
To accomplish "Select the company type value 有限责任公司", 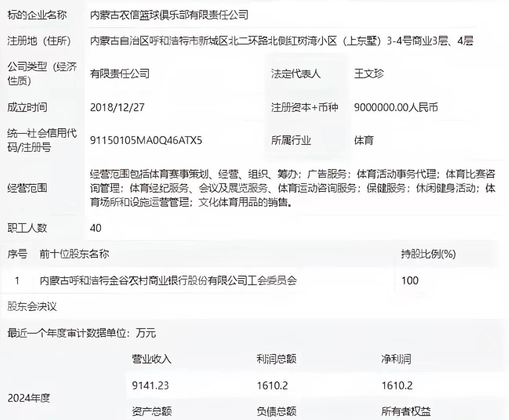I will point(120,74).
